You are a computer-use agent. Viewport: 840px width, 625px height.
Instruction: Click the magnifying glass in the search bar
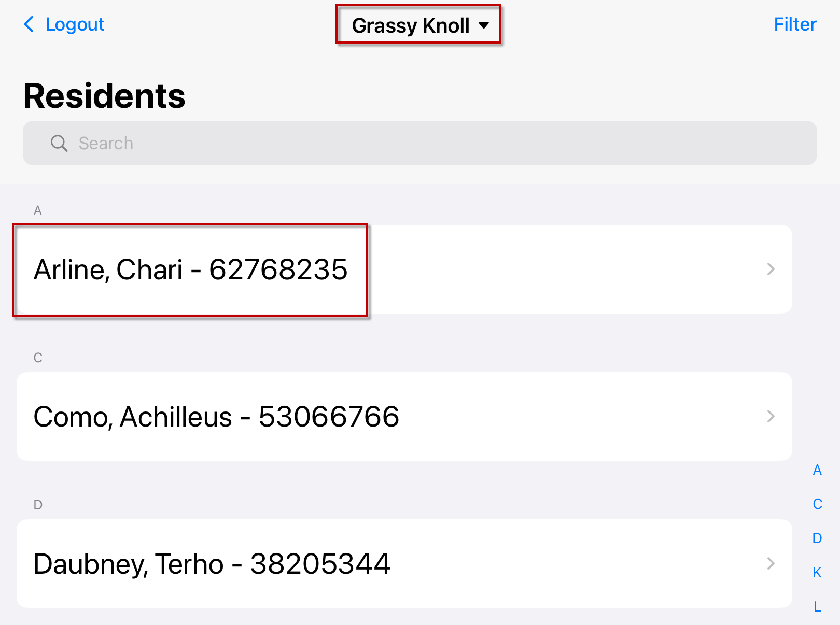(59, 143)
